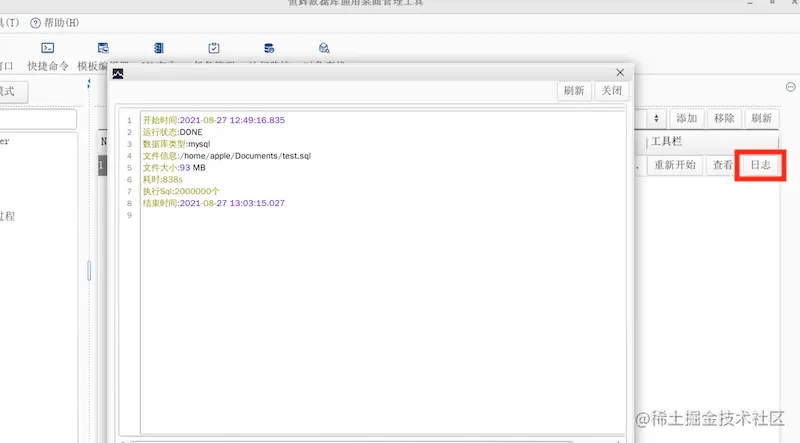Viewport: 800px width, 443px height.
Task: Click 刷新 next to 移除 in the background panel
Action: [761, 118]
